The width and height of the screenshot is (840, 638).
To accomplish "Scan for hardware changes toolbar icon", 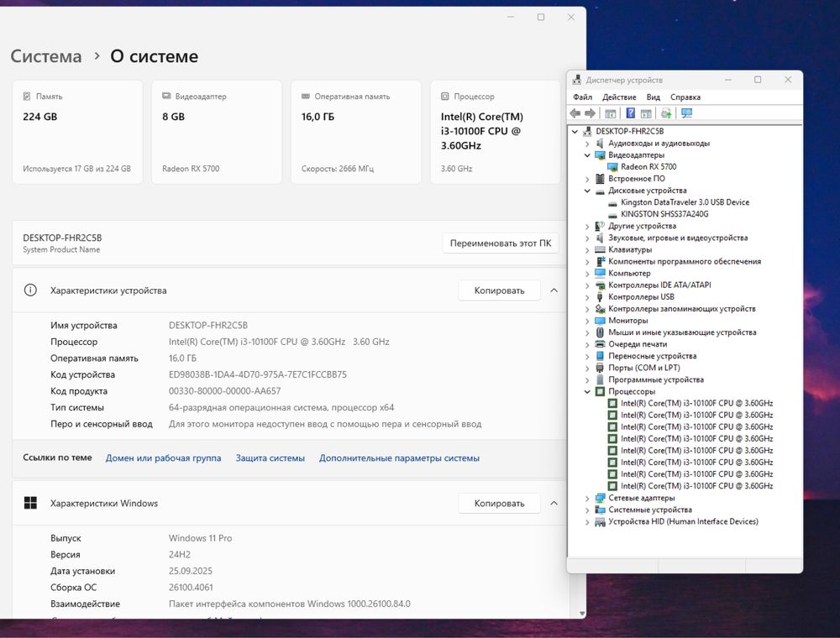I will click(686, 113).
